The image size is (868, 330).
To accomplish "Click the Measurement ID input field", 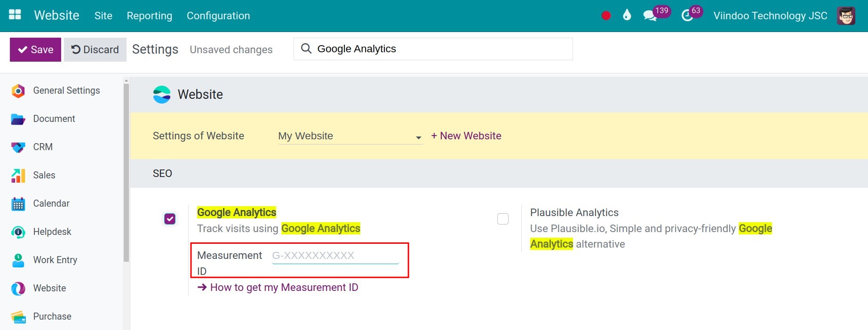I will pyautogui.click(x=335, y=256).
